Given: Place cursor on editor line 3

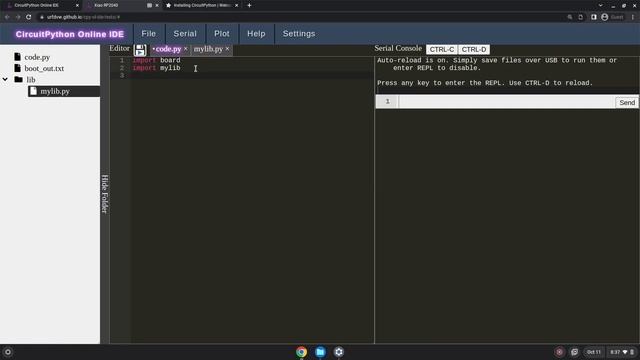Looking at the screenshot, I should (x=251, y=76).
